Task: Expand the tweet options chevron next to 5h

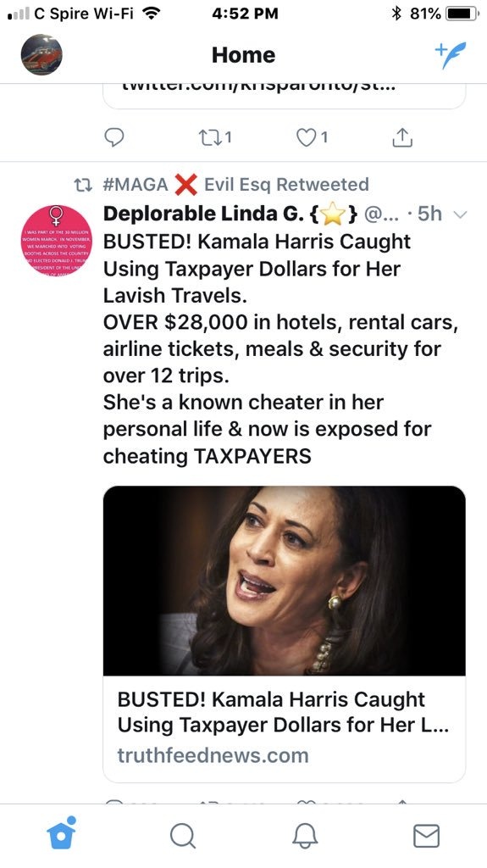Action: coord(461,214)
